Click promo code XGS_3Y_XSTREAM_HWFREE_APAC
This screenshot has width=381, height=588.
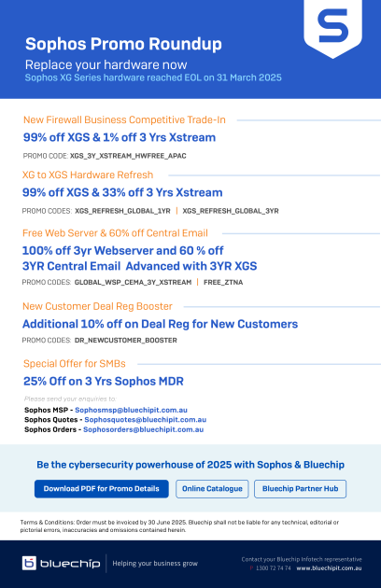(128, 156)
